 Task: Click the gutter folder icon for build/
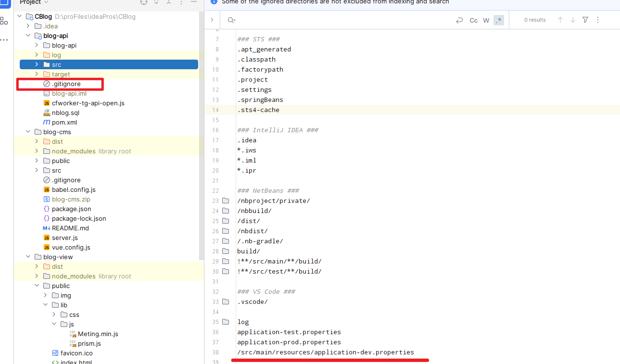click(x=226, y=251)
